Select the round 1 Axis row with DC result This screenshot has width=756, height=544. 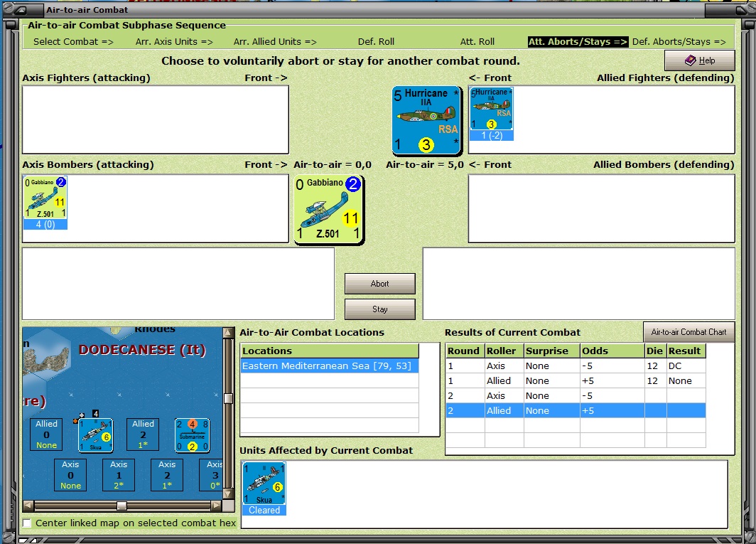(576, 366)
